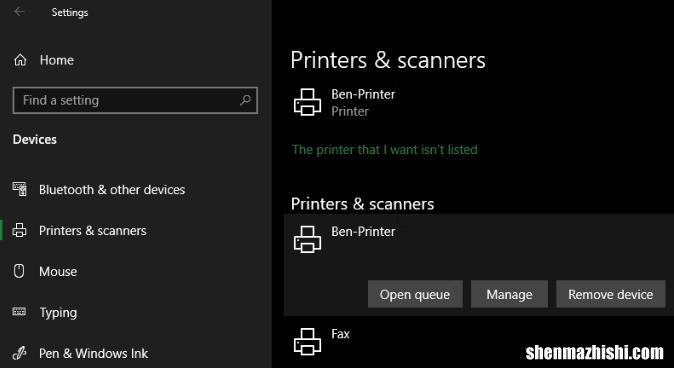Viewport: 674px width, 368px height.
Task: Click printer icon of discovered Ben-Printer
Action: pos(307,102)
